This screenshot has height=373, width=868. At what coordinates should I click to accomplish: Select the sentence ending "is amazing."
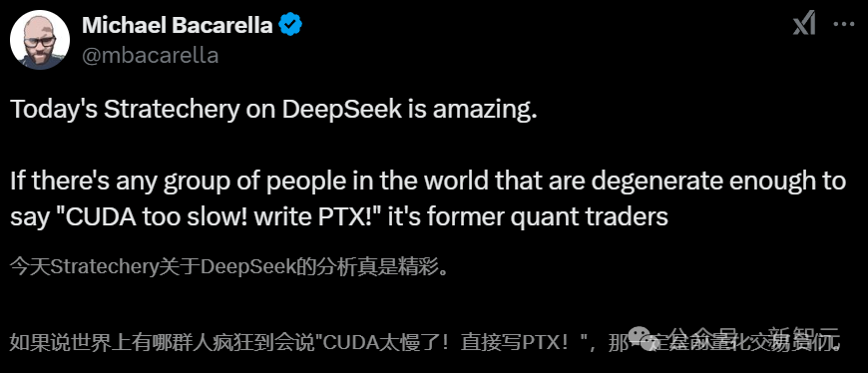[x=274, y=109]
